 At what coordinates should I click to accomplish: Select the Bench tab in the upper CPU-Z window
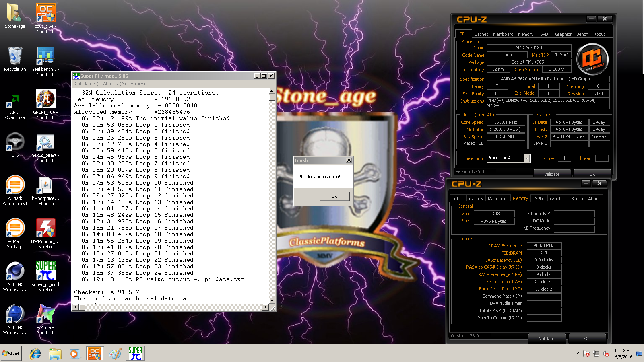click(x=582, y=34)
